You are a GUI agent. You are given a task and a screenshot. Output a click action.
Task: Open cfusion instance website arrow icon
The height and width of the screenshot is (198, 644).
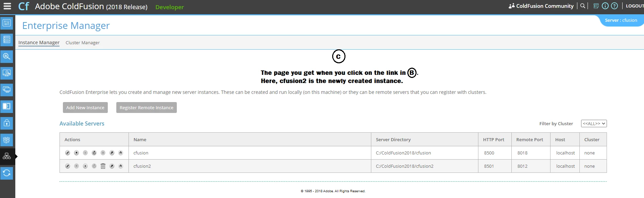point(112,153)
